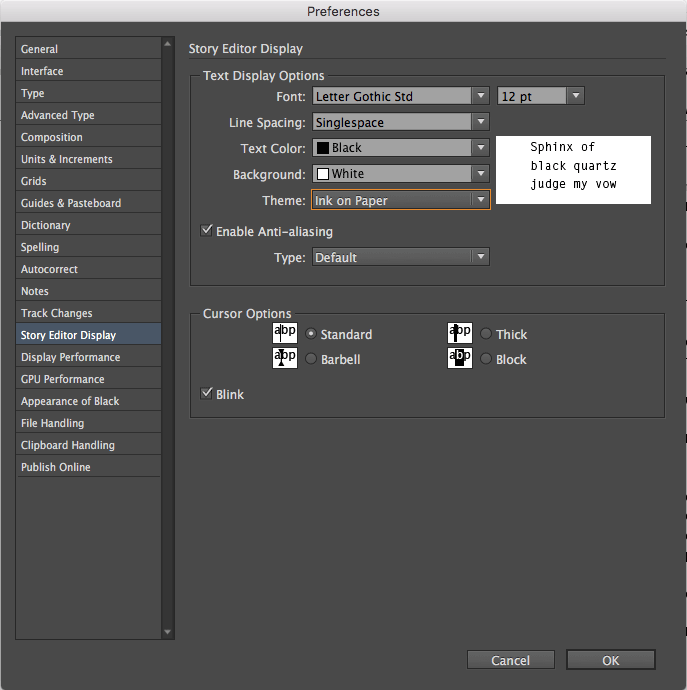Open the Spelling preferences category

pos(88,247)
